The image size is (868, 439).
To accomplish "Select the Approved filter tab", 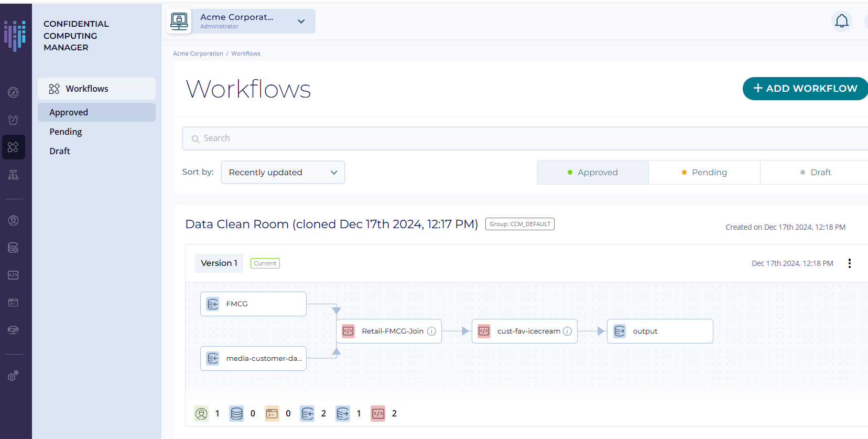I will 593,173.
